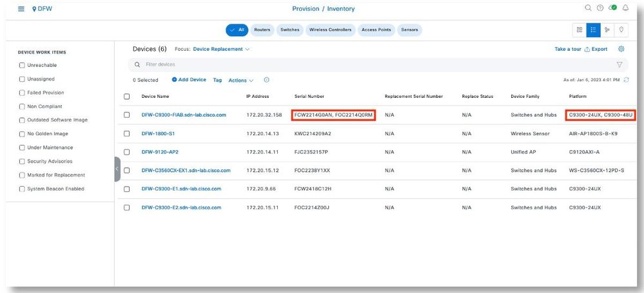Enable Under Maintenance filter
This screenshot has height=293, width=644.
pos(22,147)
